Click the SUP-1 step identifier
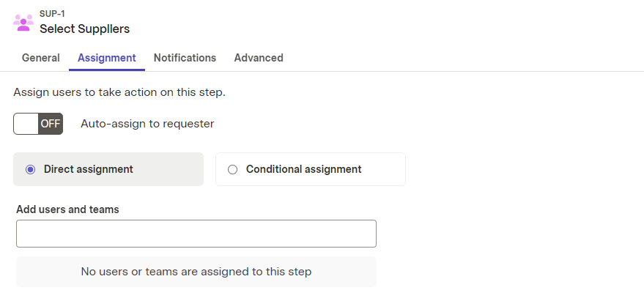 point(52,14)
